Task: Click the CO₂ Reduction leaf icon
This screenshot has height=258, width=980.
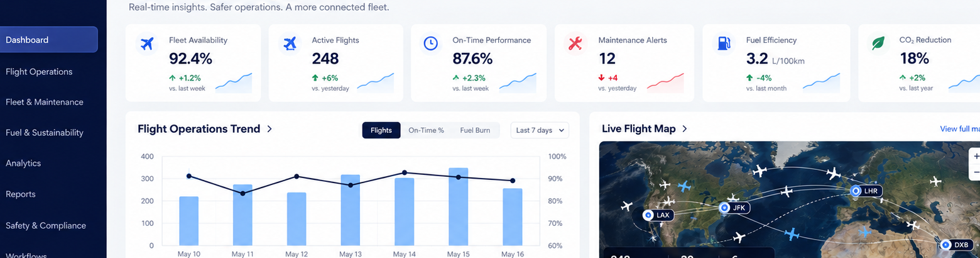Action: (x=877, y=43)
